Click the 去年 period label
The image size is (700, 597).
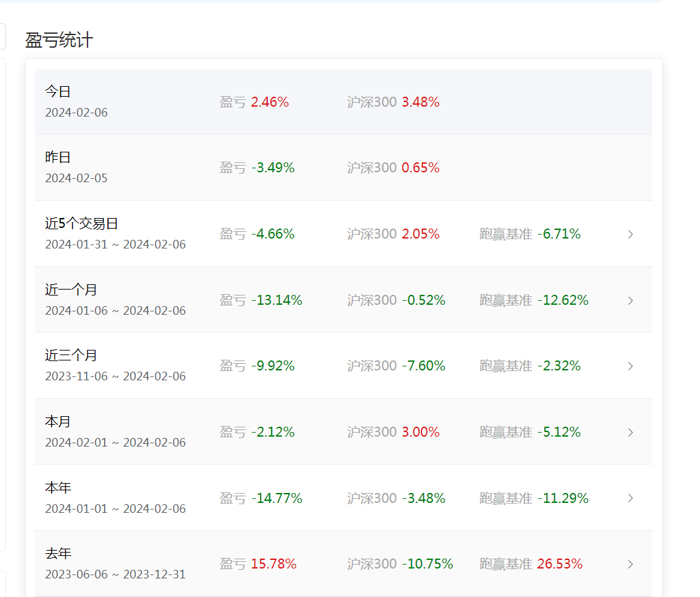coord(58,553)
